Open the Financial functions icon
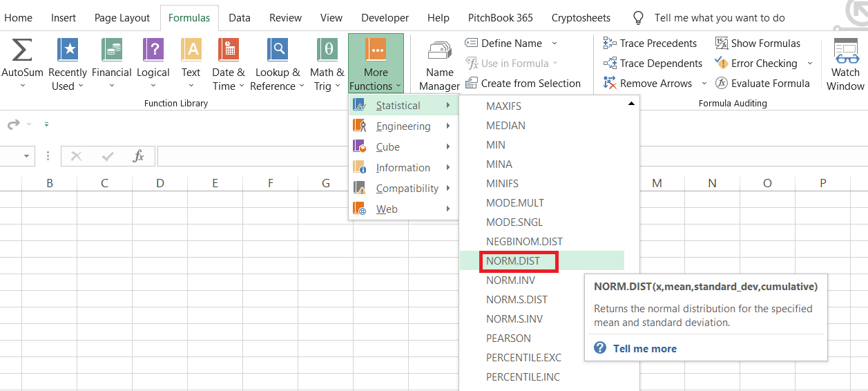Viewport: 868px width, 391px height. [x=111, y=51]
